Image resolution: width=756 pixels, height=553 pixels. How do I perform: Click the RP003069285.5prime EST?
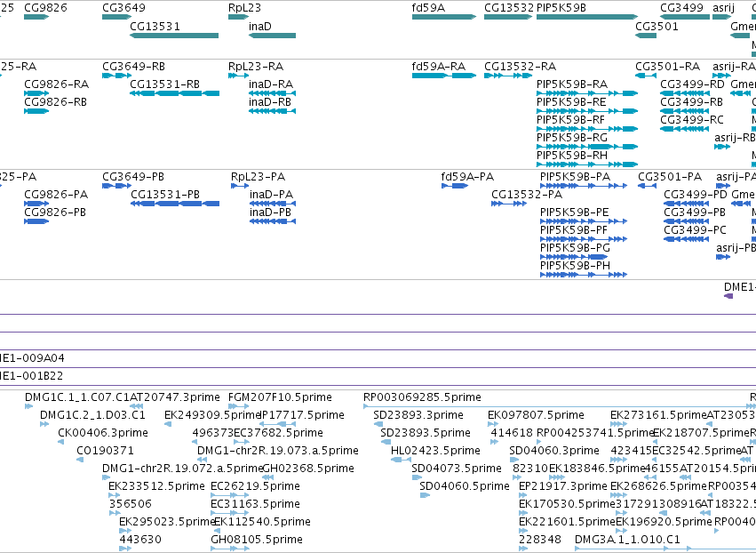click(560, 406)
